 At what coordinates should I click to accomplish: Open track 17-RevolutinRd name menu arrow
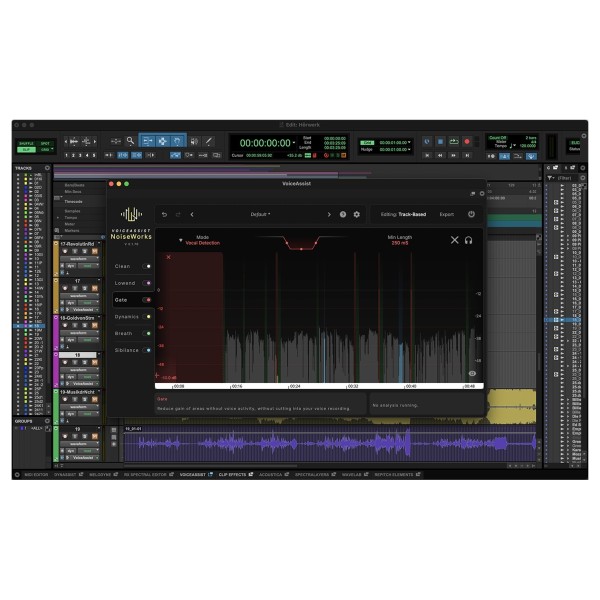[x=99, y=244]
